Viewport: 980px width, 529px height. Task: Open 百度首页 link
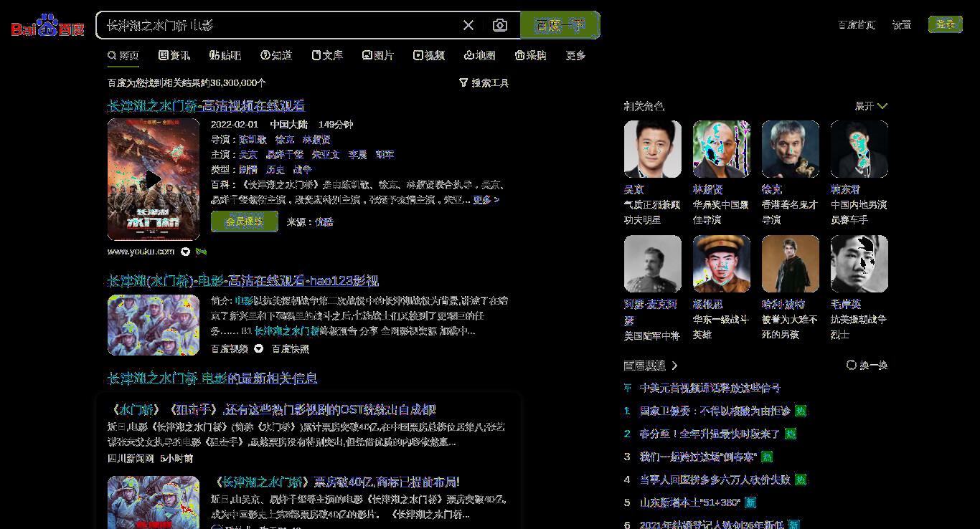point(857,24)
